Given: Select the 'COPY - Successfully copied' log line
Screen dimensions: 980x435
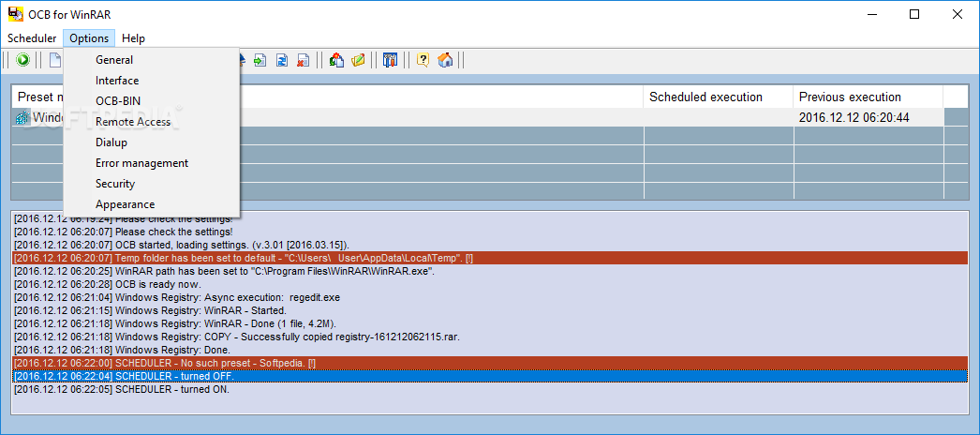Looking at the screenshot, I should tap(489, 337).
